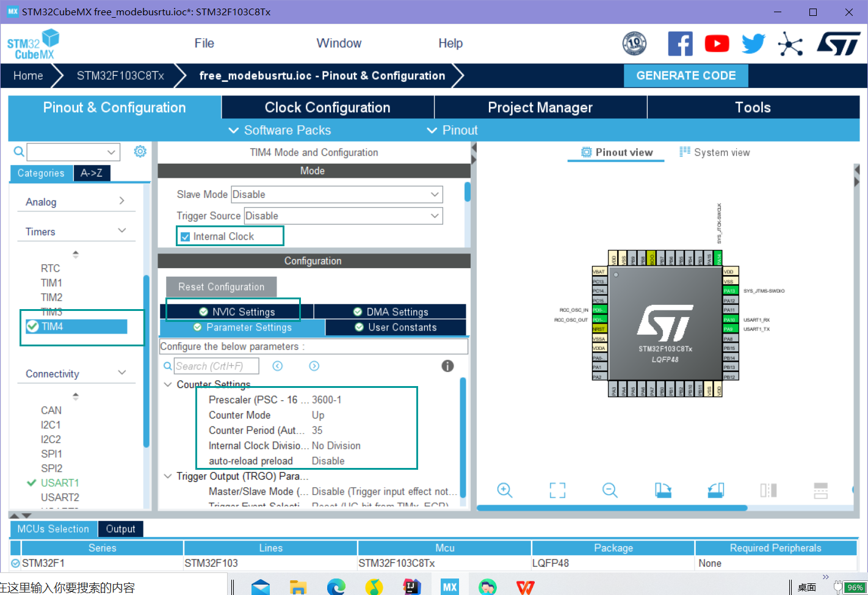Open the Mail app in taskbar
The image size is (868, 595).
[x=261, y=588]
